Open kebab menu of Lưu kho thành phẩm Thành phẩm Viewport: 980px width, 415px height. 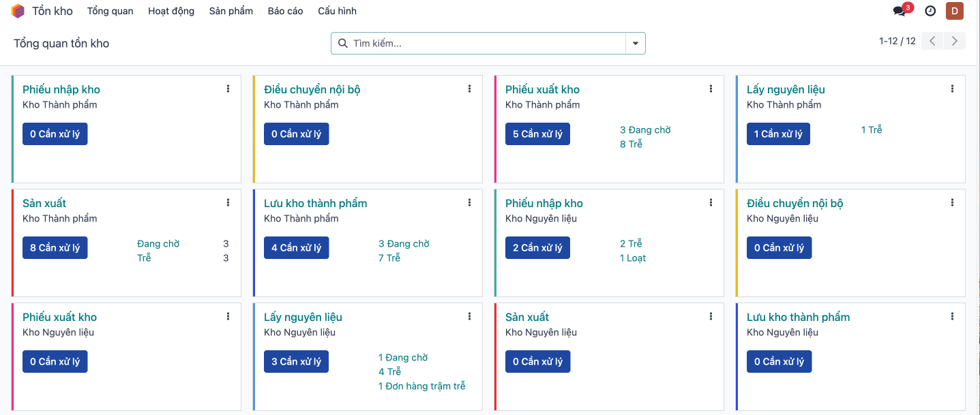(x=469, y=203)
